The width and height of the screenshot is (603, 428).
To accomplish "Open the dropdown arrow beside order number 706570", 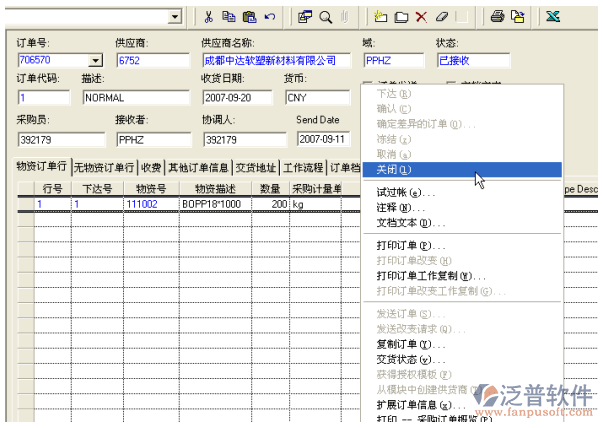I will tap(96, 61).
